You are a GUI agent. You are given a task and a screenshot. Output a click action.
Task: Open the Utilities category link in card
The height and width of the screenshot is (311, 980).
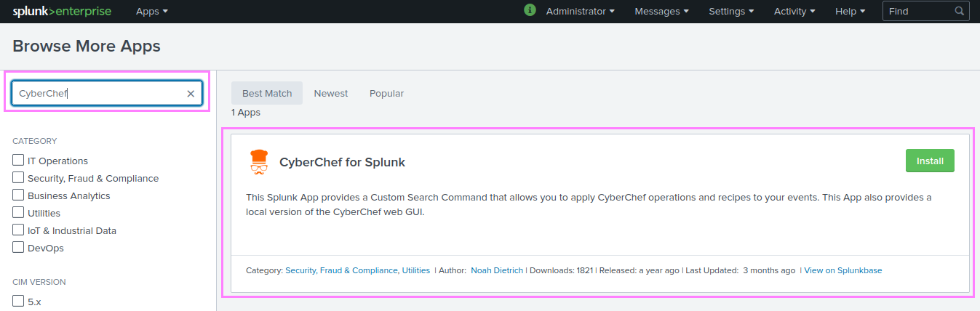[x=416, y=270]
